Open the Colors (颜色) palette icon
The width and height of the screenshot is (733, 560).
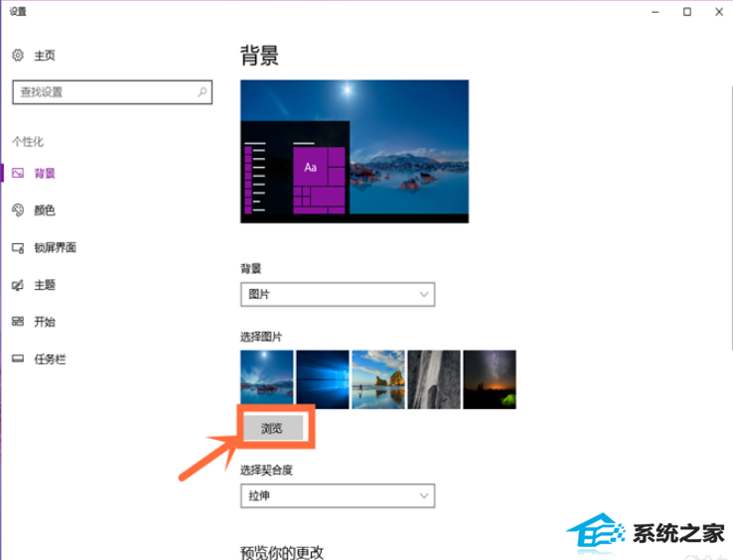click(18, 210)
